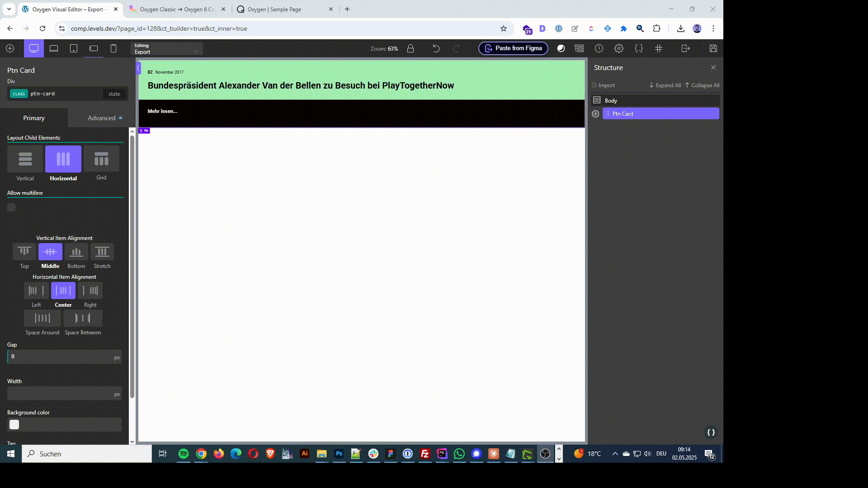868x488 pixels.
Task: Switch to the Advanced tab
Action: click(x=102, y=118)
